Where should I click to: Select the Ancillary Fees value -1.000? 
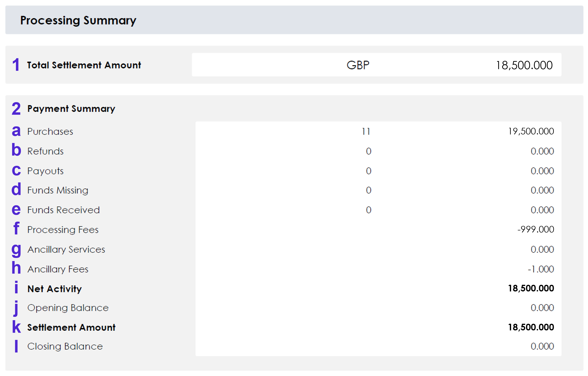(541, 269)
